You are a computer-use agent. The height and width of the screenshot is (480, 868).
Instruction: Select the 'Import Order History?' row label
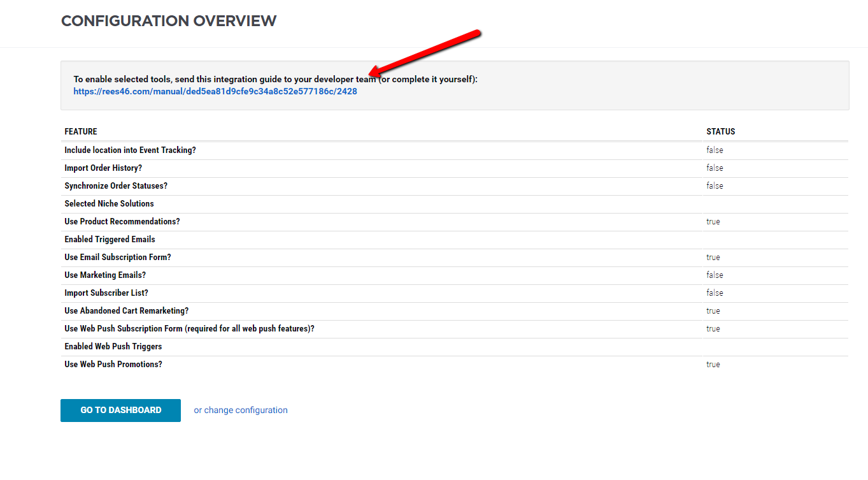click(103, 168)
